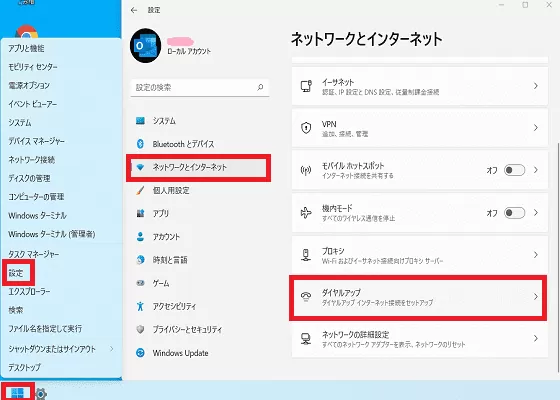The image size is (560, 400).
Task: Choose ファイル名を指定して実行 menu entry
Action: (x=45, y=329)
